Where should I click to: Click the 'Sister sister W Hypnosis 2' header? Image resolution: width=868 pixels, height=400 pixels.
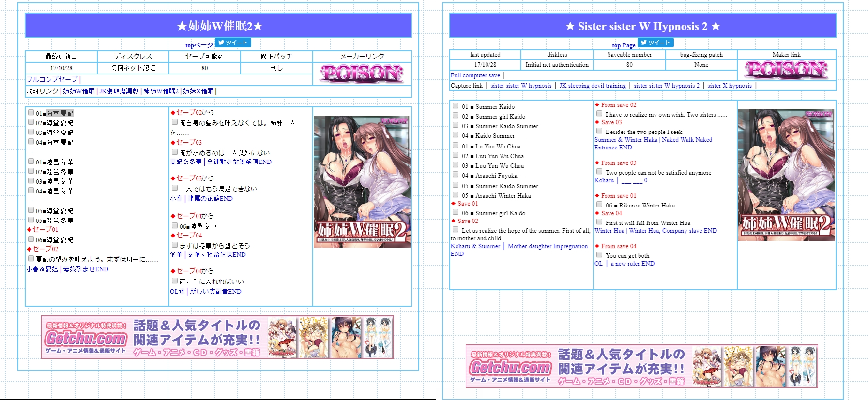tap(643, 26)
